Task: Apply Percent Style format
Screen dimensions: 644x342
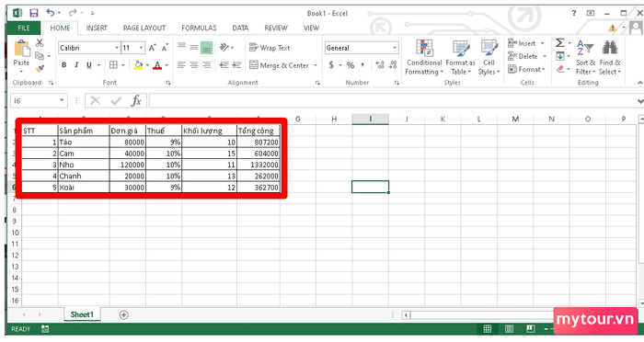Action: point(351,65)
